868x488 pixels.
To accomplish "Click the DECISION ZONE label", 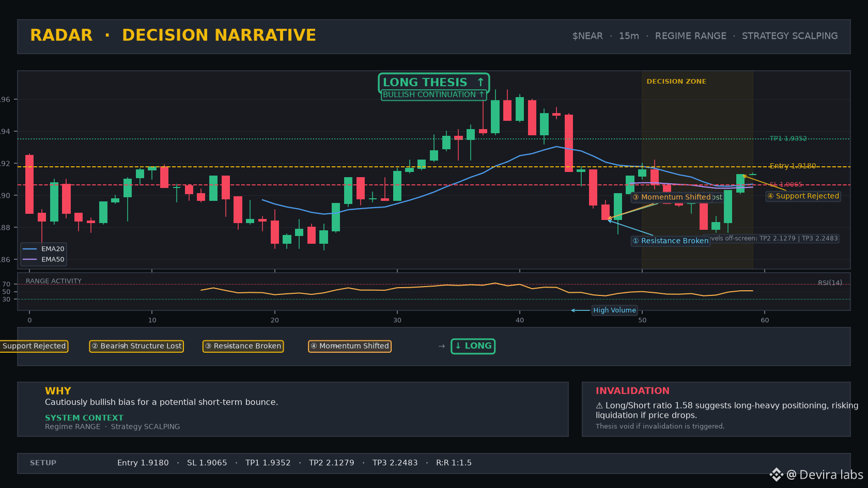I will point(676,82).
